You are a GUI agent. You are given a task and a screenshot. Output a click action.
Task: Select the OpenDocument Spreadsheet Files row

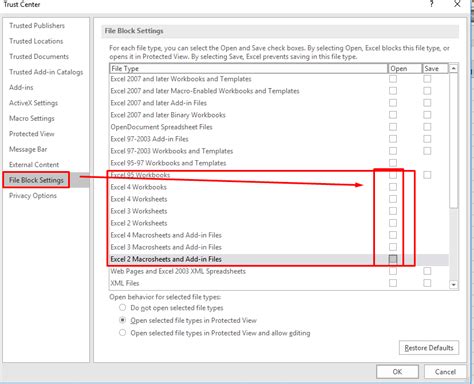pyautogui.click(x=279, y=127)
